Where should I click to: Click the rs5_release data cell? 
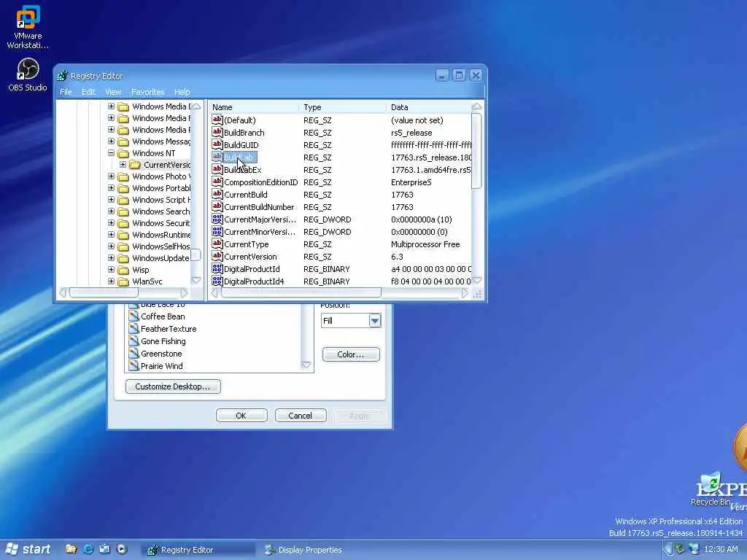(411, 133)
